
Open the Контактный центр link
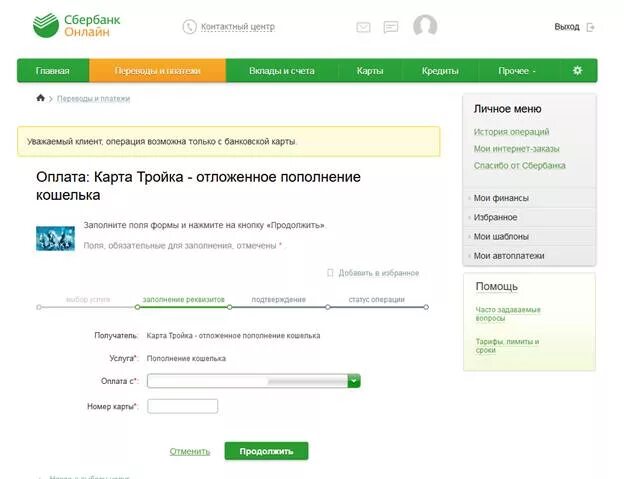[238, 27]
